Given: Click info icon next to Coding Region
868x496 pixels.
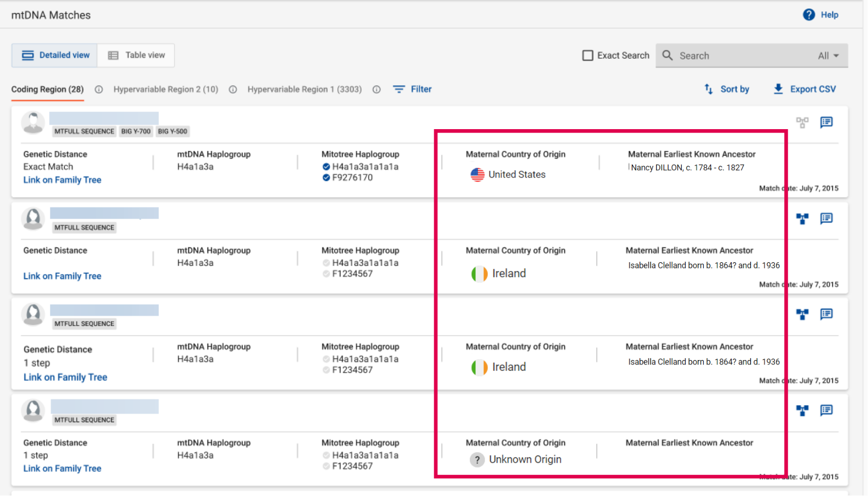Looking at the screenshot, I should (99, 90).
